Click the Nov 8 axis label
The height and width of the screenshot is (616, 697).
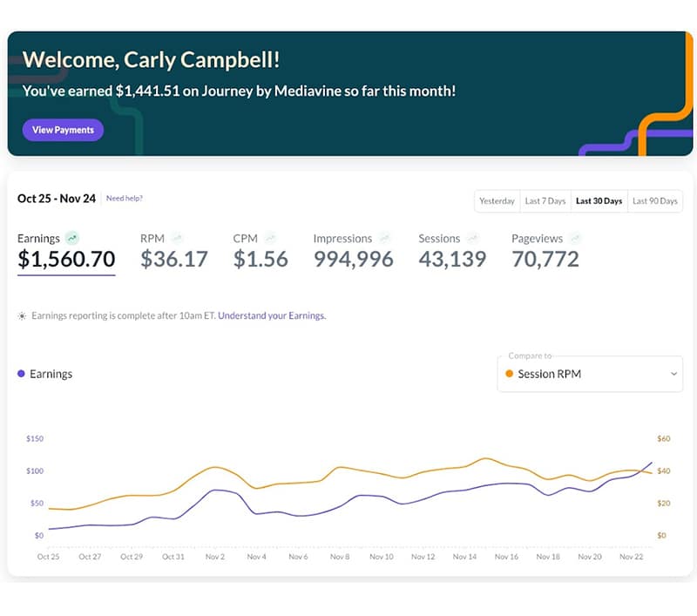pos(340,557)
